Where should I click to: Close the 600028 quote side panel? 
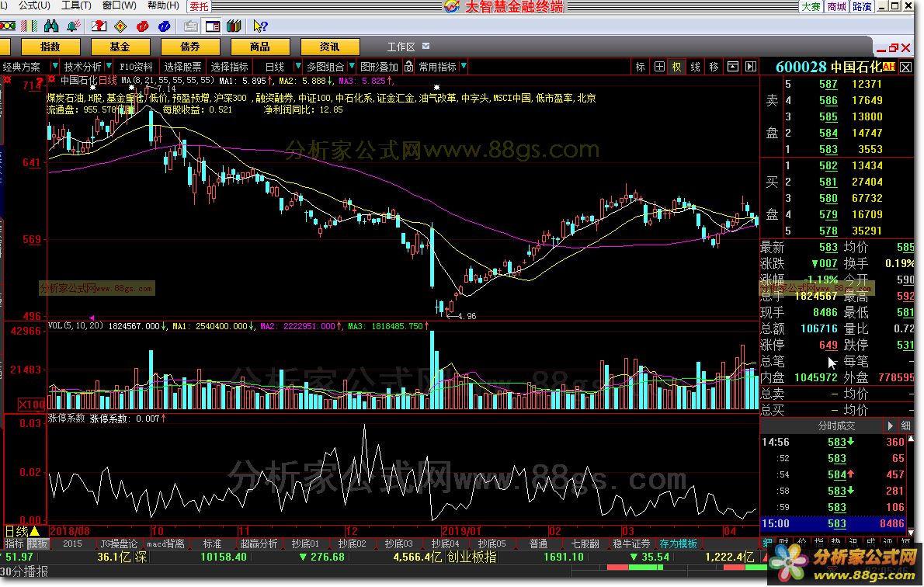(906, 68)
